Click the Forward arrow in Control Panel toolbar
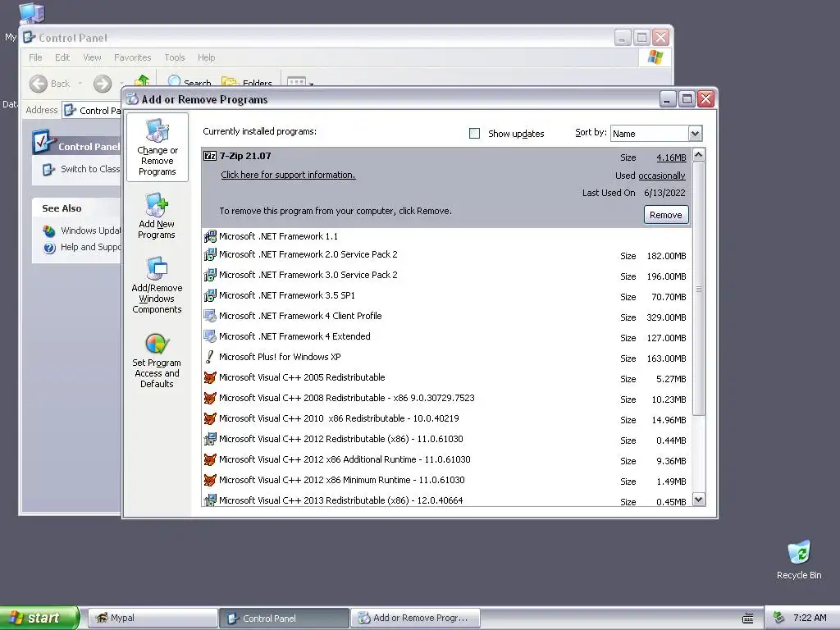This screenshot has width=840, height=630. [103, 84]
